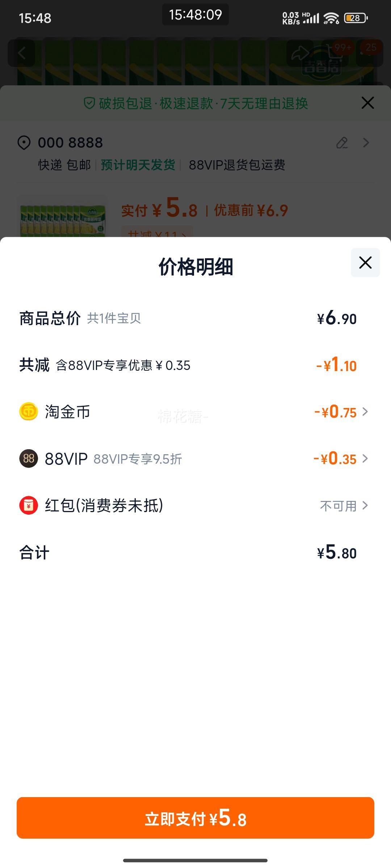Tap the share arrow icon

(x=300, y=54)
